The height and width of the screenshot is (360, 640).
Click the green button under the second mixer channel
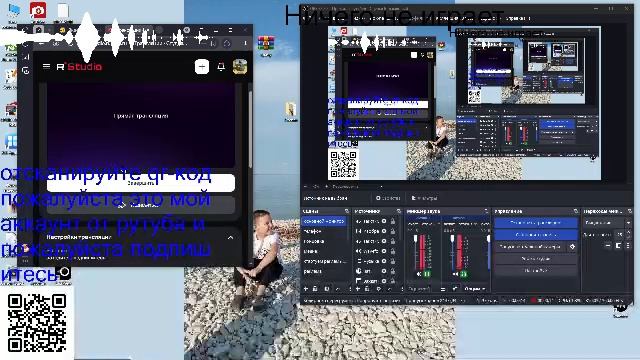(x=464, y=274)
